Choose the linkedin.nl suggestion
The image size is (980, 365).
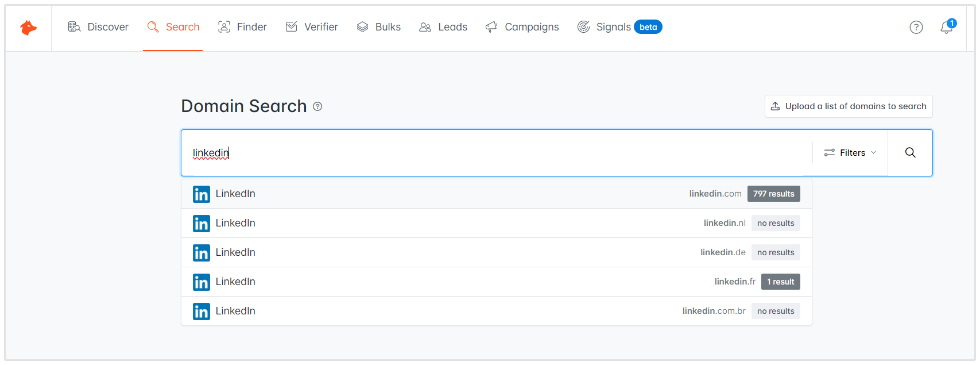pos(496,223)
